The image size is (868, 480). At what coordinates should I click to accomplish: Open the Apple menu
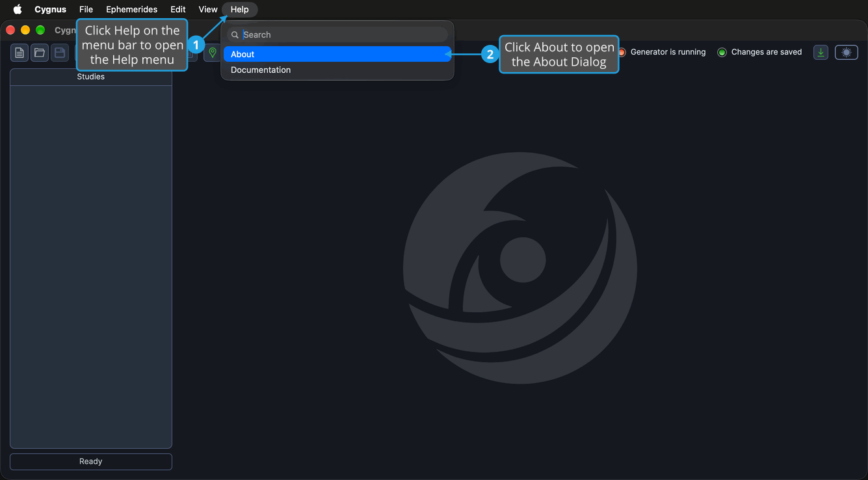18,9
